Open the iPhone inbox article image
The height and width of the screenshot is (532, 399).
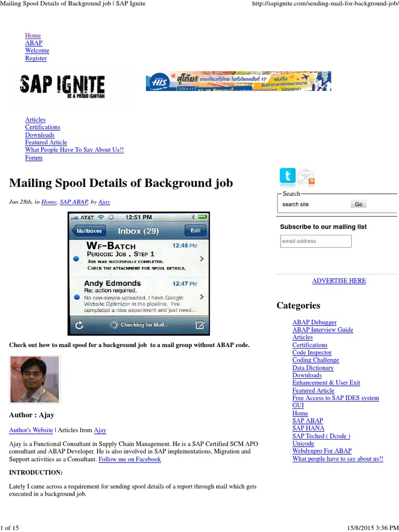139,273
